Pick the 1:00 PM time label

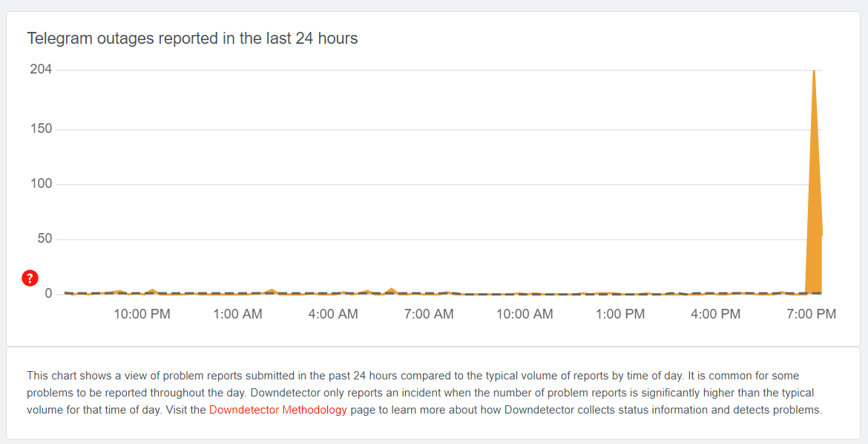[x=620, y=314]
